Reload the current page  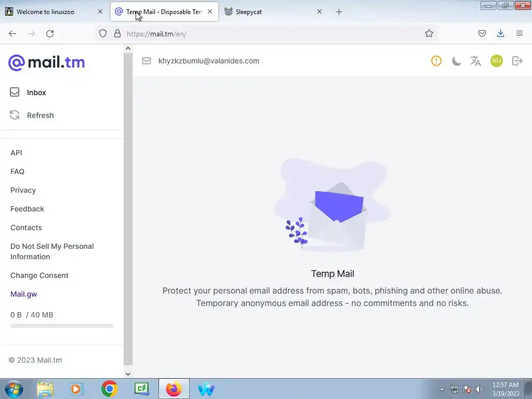[x=50, y=34]
